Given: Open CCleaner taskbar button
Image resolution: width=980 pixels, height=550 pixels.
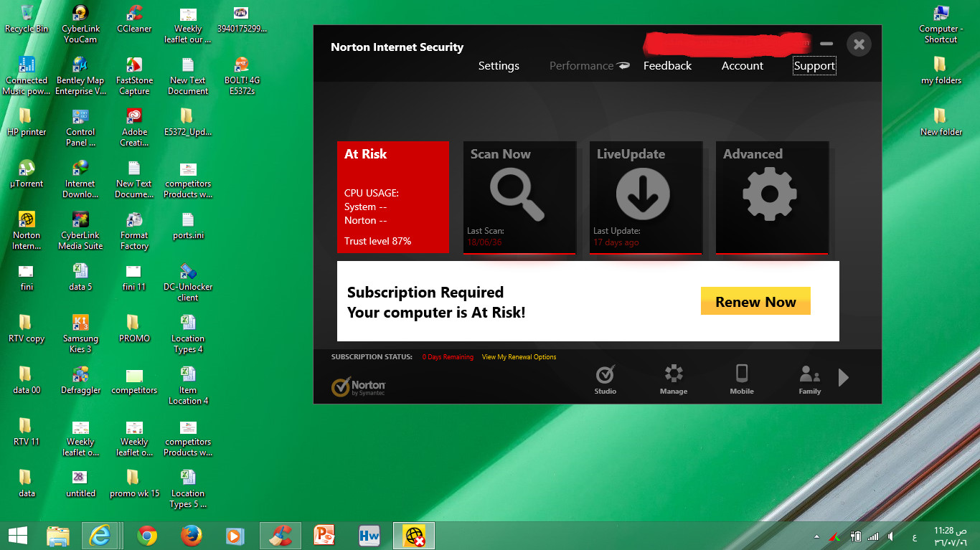Looking at the screenshot, I should click(280, 536).
